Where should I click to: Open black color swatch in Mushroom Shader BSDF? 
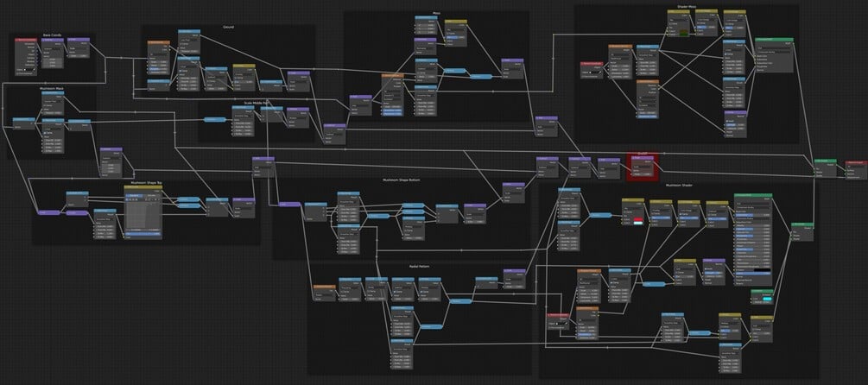click(763, 268)
